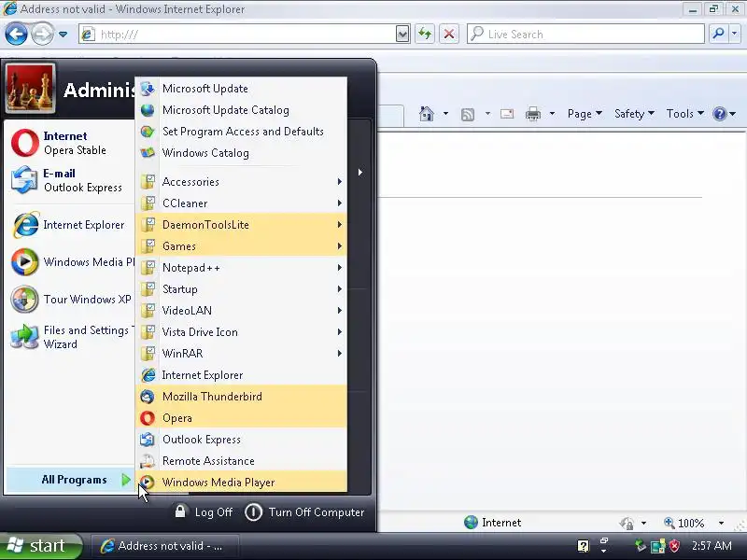Image resolution: width=747 pixels, height=560 pixels.
Task: Select Set Program Access and Defaults
Action: click(x=241, y=132)
